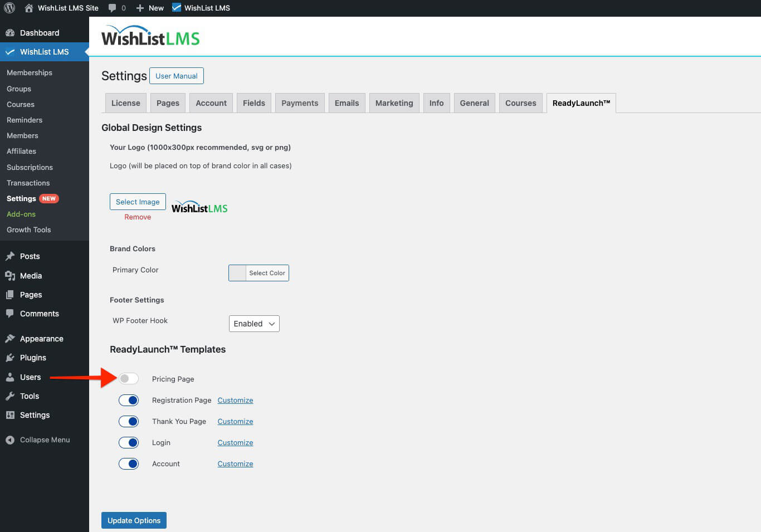
Task: Click the WordPress logo in the admin bar
Action: click(x=9, y=7)
